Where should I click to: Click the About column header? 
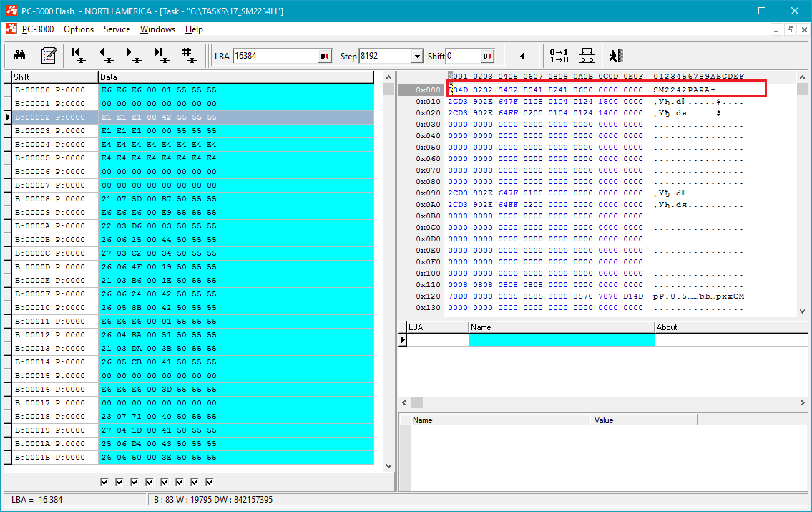tap(731, 327)
